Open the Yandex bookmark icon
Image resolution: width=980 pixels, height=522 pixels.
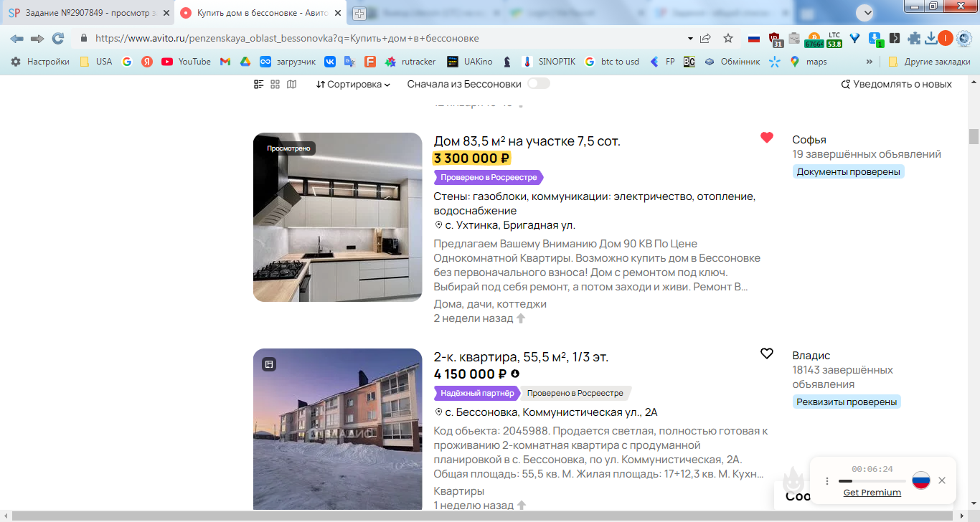click(x=147, y=62)
